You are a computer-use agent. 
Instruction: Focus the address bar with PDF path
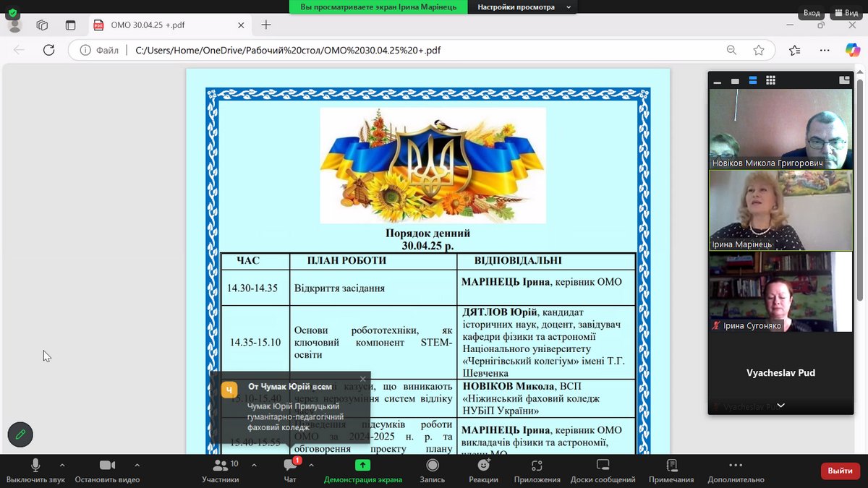coord(423,51)
